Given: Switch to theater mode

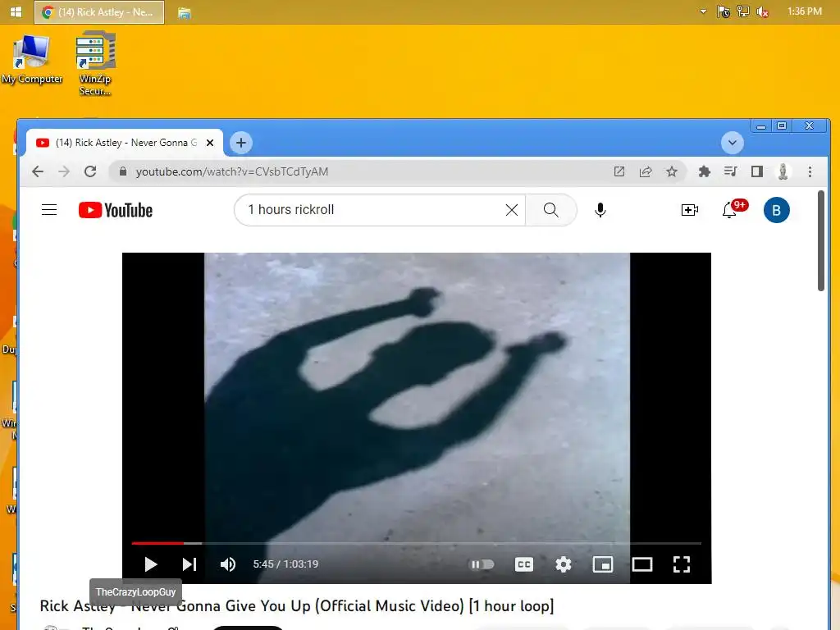Looking at the screenshot, I should pos(641,564).
